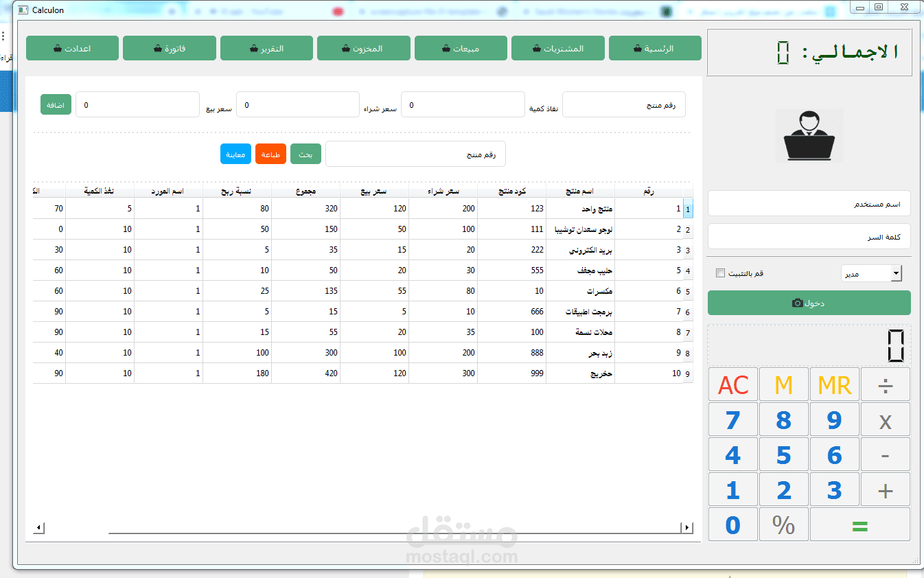Click calculator digit 0
Image resolution: width=924 pixels, height=578 pixels.
coord(733,524)
